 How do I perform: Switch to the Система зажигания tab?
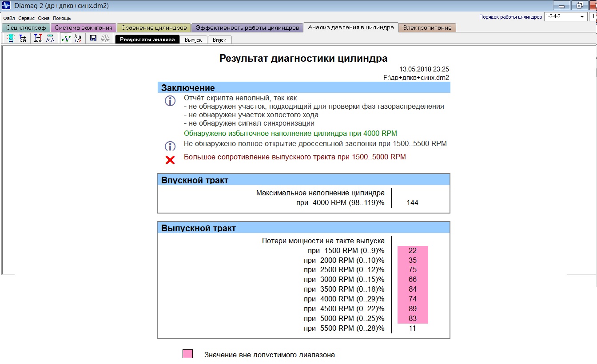tap(84, 28)
